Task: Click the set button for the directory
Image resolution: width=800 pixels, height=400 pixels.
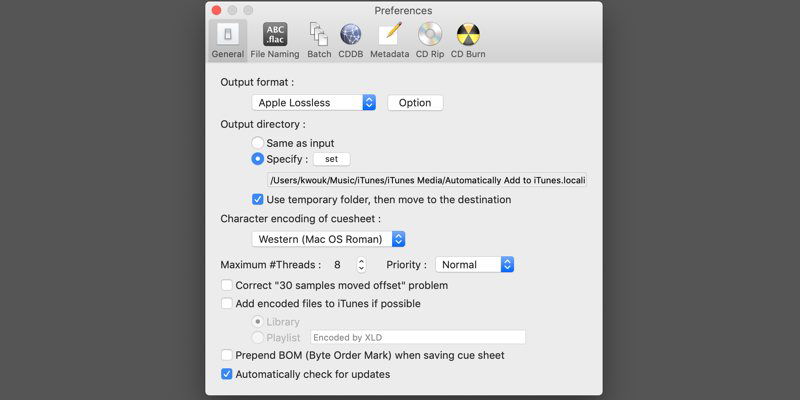Action: pyautogui.click(x=332, y=159)
